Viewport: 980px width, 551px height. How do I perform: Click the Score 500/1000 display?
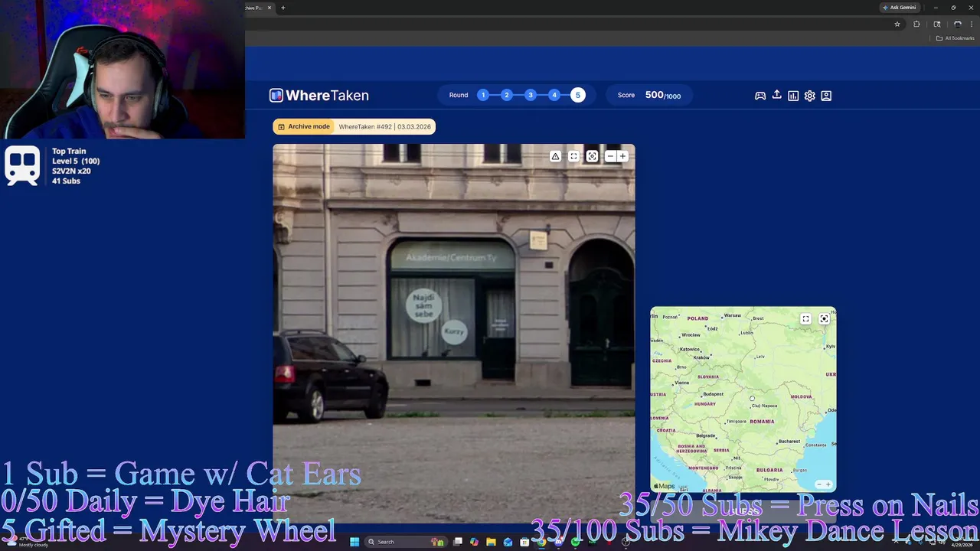[649, 95]
